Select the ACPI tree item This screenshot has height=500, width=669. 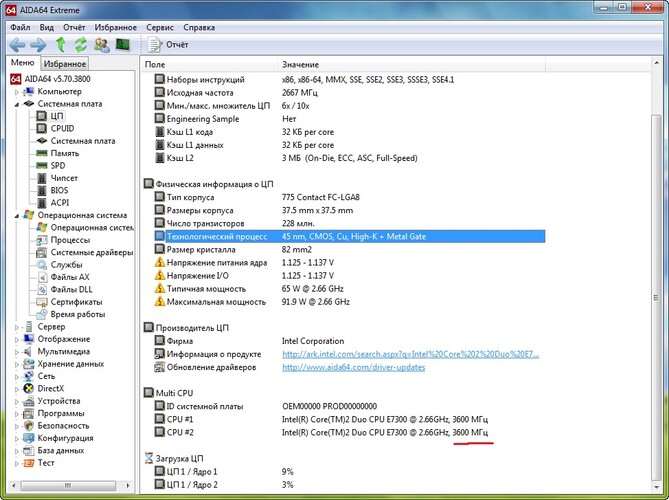click(x=60, y=203)
